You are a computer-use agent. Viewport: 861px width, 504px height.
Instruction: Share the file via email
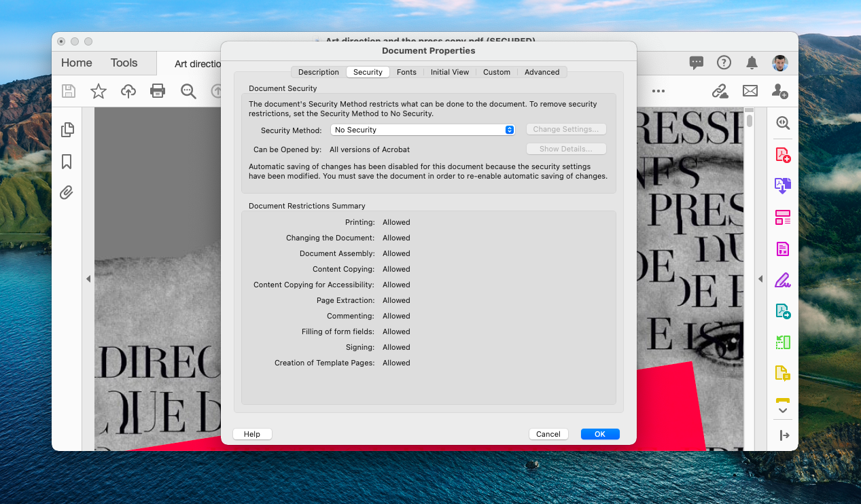[x=750, y=90]
